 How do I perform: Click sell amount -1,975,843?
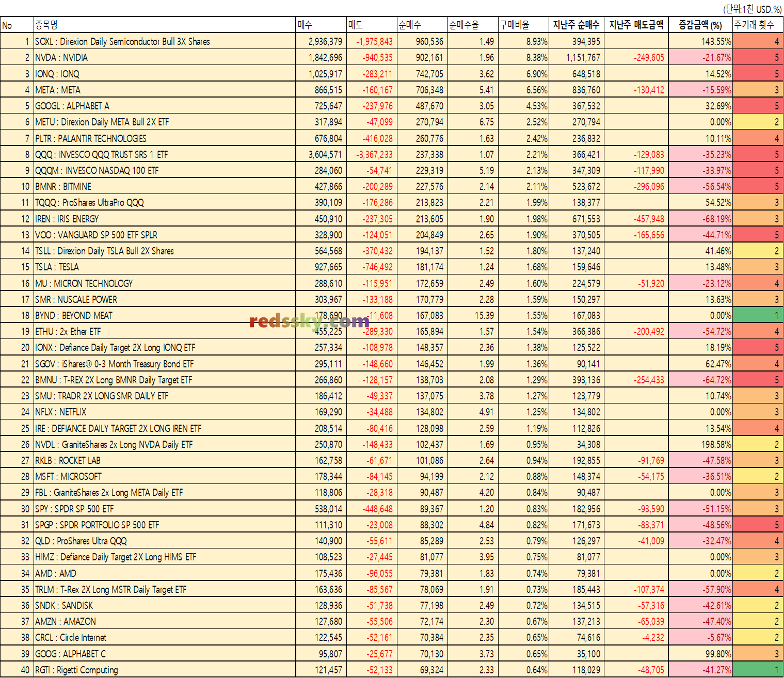click(x=371, y=41)
